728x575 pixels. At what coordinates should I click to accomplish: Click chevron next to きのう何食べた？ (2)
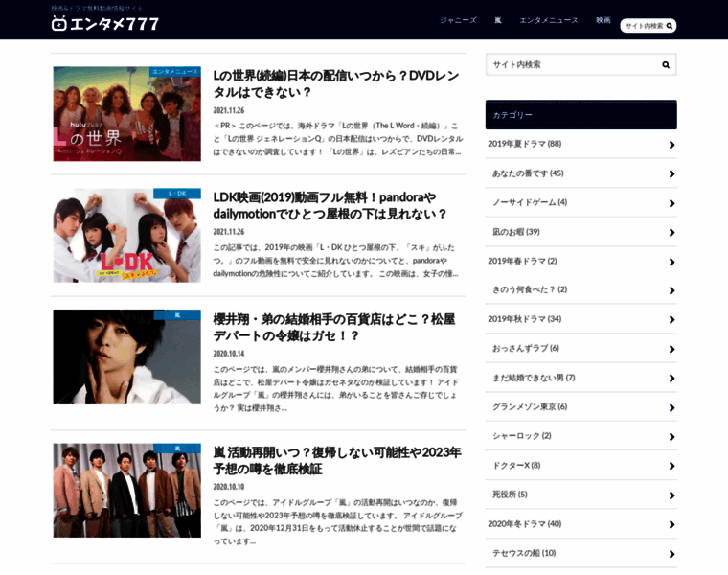[671, 290]
